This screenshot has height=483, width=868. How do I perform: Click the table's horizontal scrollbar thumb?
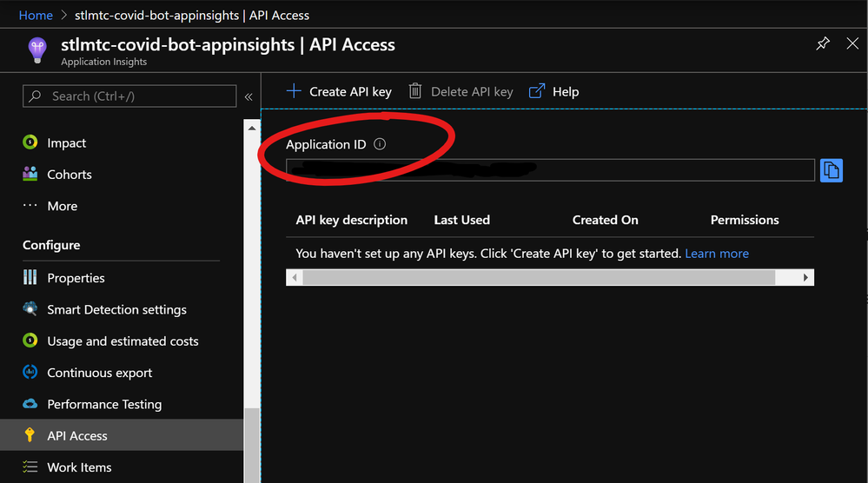pos(539,278)
